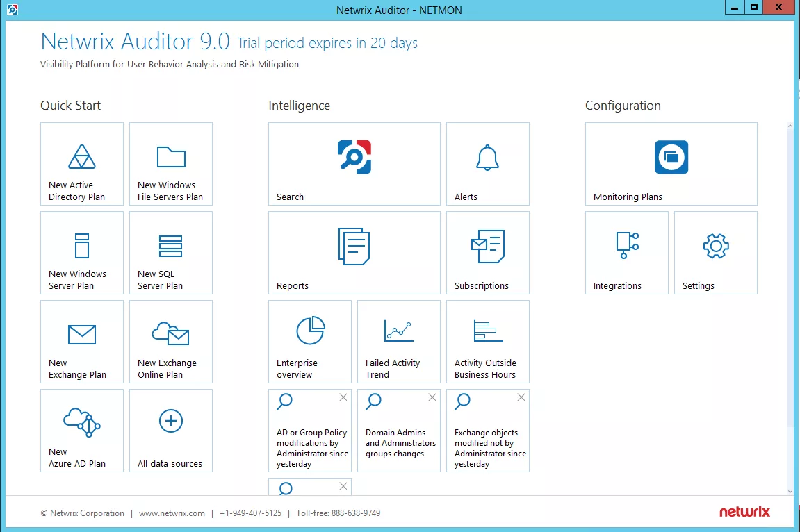Click the red netwrix logo in the footer
Image resolution: width=800 pixels, height=532 pixels.
click(x=744, y=512)
